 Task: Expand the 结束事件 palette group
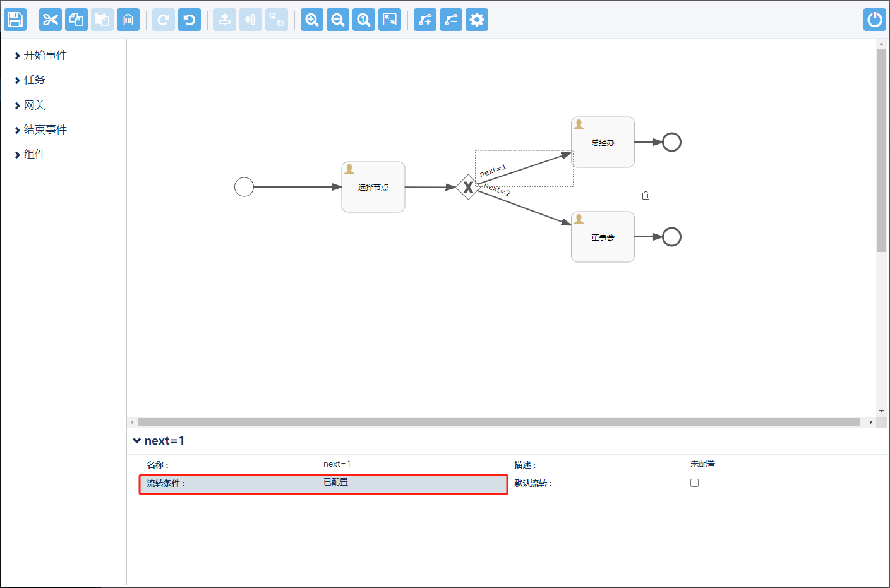point(45,130)
